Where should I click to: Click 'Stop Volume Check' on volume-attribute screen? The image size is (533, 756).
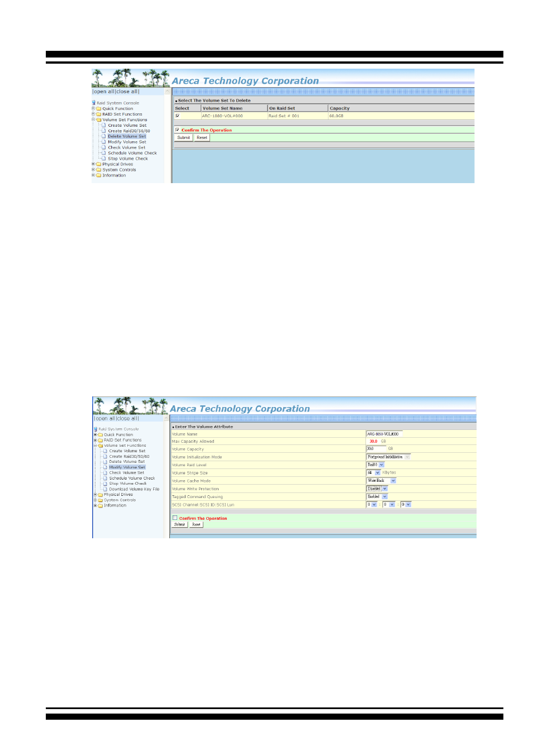point(128,484)
